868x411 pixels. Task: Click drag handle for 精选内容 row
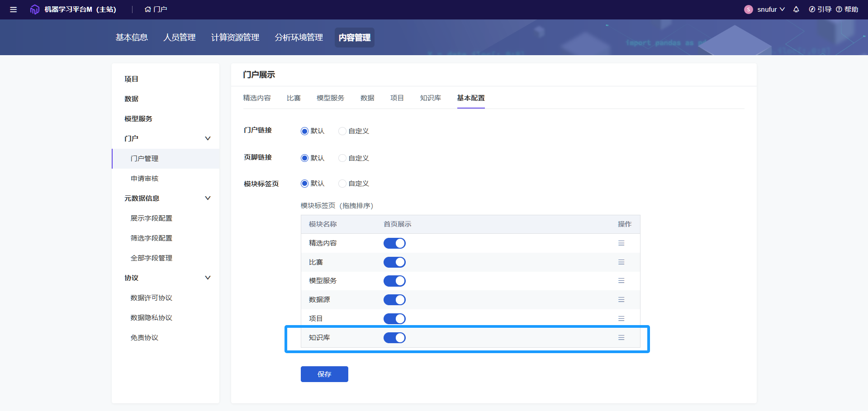click(621, 243)
